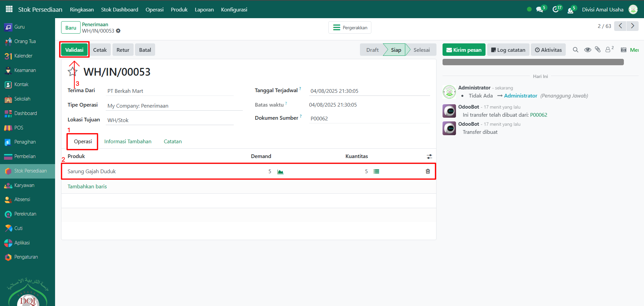This screenshot has height=306, width=644.
Task: Open the activities clock icon in navbar
Action: (556, 9)
